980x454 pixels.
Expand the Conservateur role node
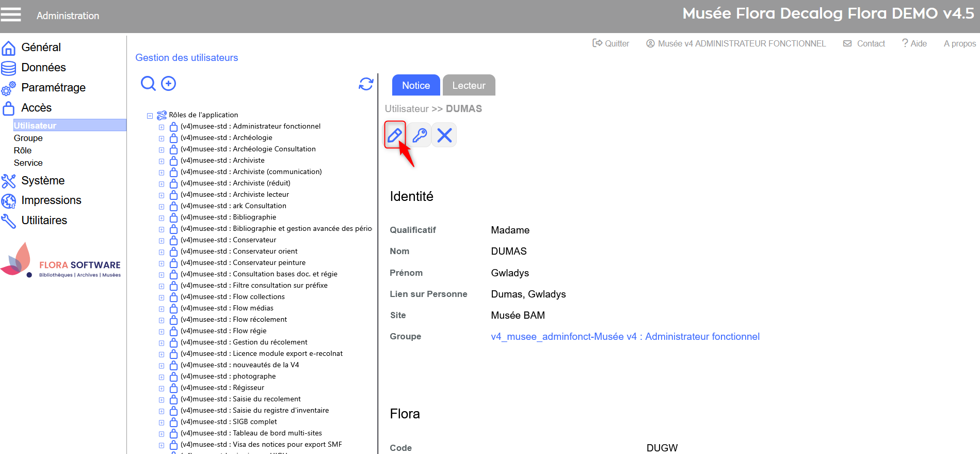[x=162, y=241]
